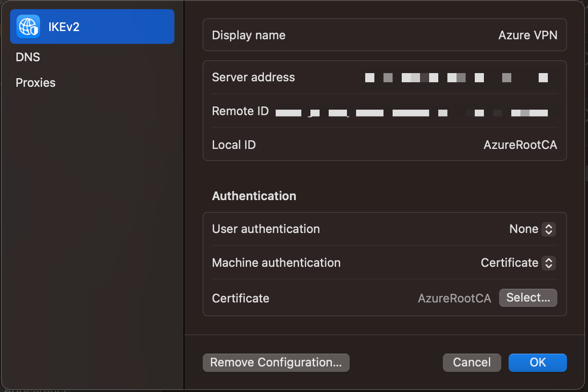Click the greyed AzureRootCA certificate name
The image size is (588, 392).
click(x=455, y=298)
